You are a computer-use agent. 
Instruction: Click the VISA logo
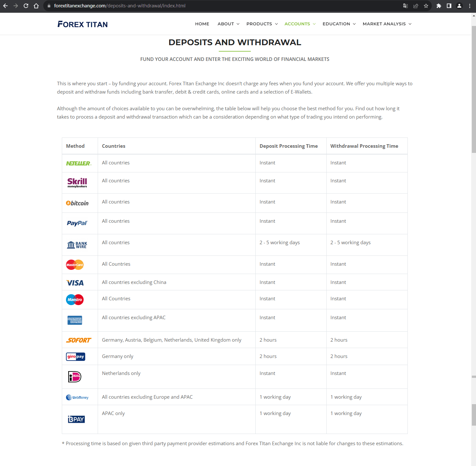tap(75, 283)
